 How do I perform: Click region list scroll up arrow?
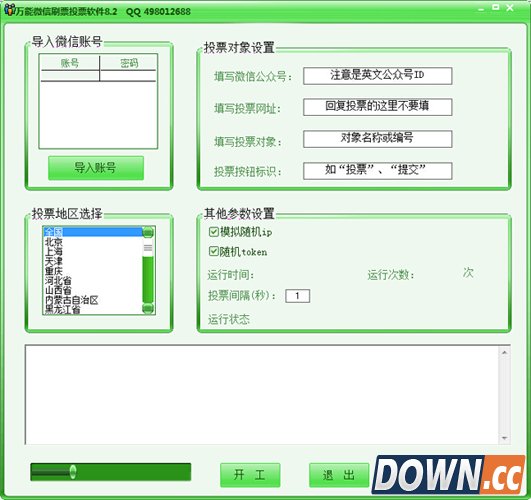(x=148, y=232)
